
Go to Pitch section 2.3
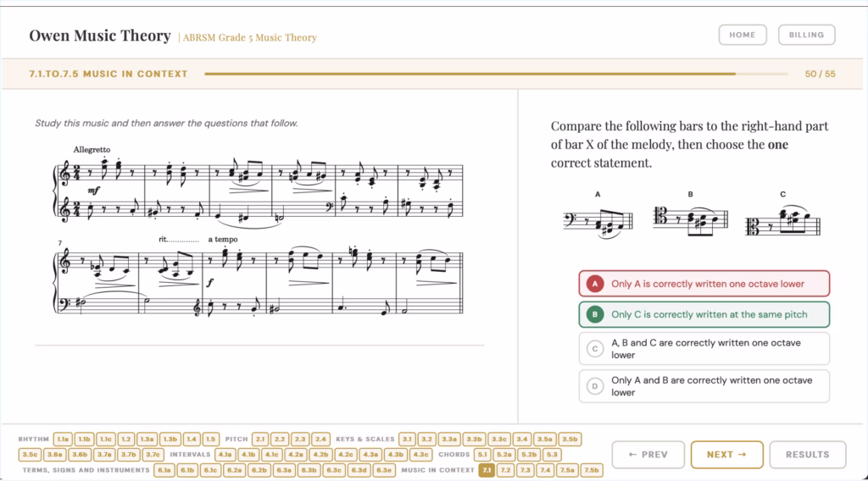300,439
